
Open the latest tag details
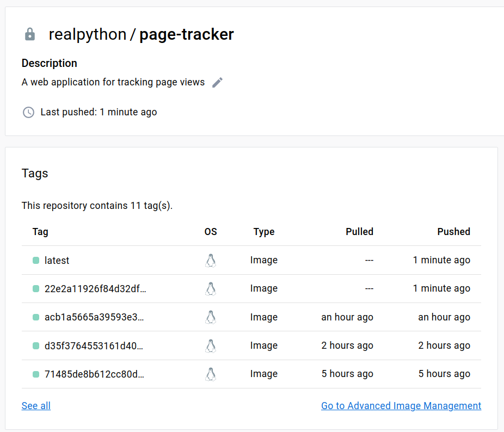(57, 260)
